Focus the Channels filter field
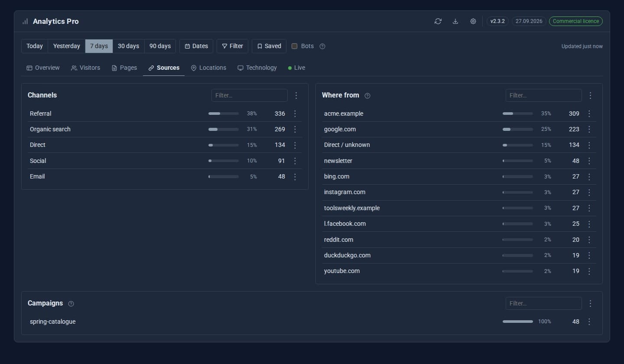Screen dimensions: 624x364 pyautogui.click(x=250, y=95)
